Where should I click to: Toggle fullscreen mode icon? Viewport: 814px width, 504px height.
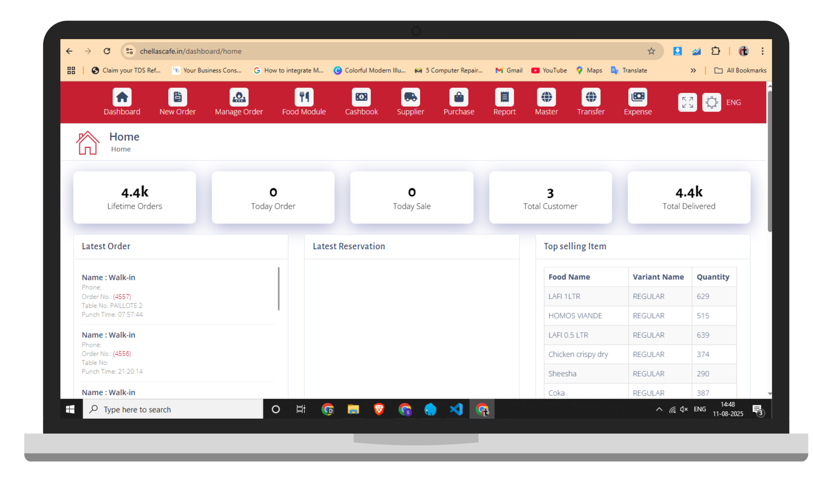(x=687, y=102)
